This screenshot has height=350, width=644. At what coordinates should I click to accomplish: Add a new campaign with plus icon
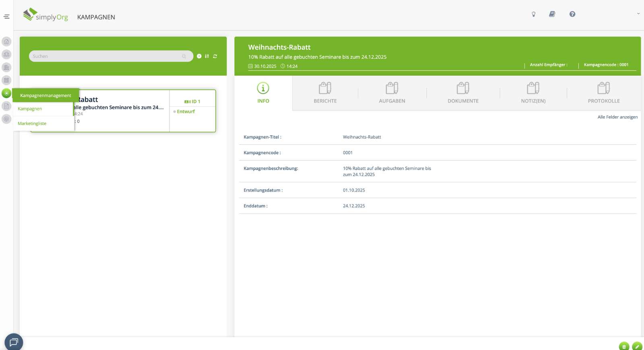tap(199, 56)
